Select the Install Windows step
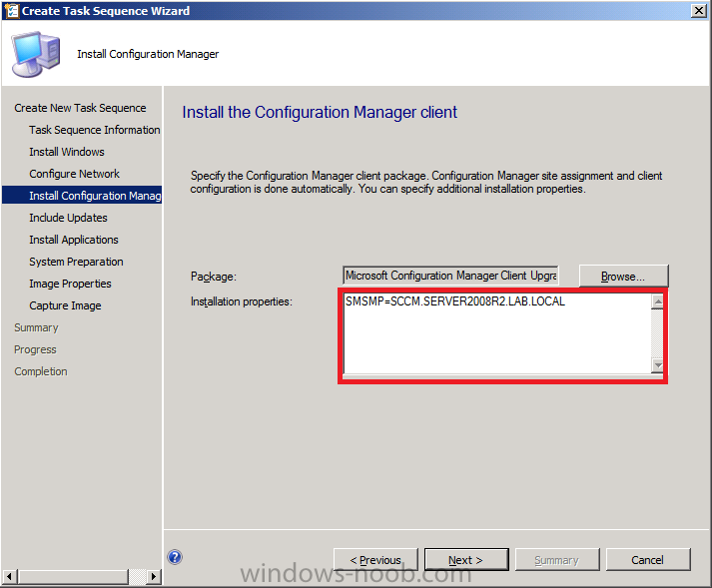This screenshot has width=712, height=588. click(67, 152)
